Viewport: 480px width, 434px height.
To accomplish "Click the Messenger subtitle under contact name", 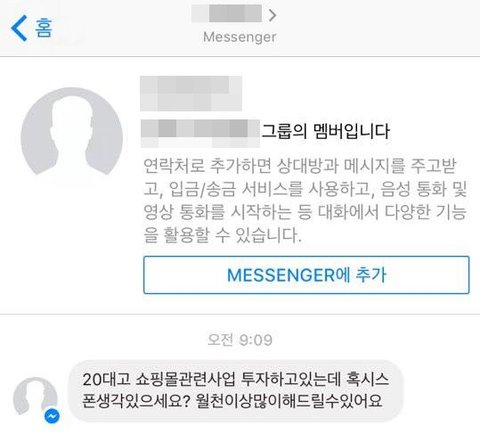I will tap(240, 37).
